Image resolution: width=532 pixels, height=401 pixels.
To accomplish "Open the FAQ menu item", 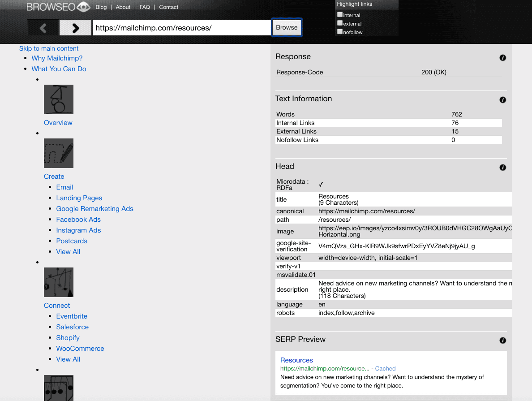I will click(145, 7).
